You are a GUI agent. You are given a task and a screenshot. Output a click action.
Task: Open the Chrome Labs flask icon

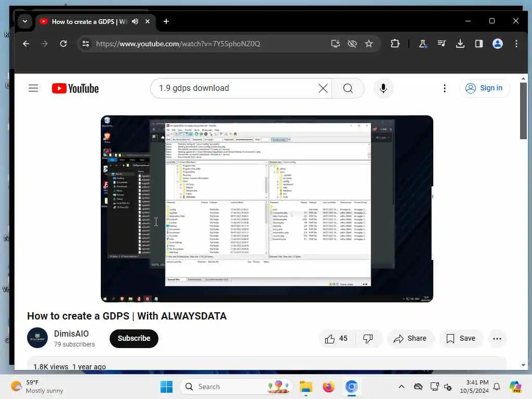(422, 44)
